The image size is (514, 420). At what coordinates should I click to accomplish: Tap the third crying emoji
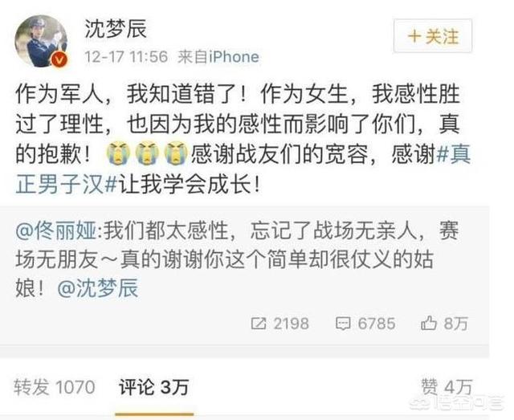pyautogui.click(x=176, y=153)
